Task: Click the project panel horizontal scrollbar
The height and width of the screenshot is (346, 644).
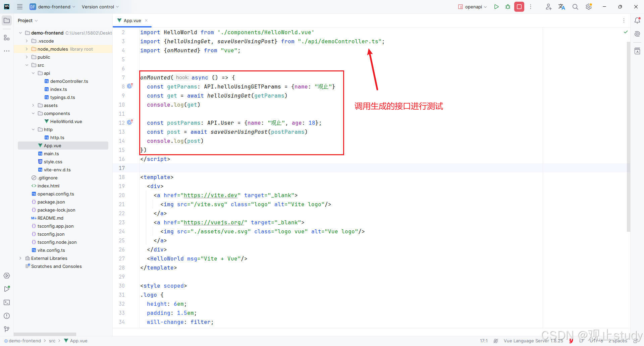Action: 45,334
